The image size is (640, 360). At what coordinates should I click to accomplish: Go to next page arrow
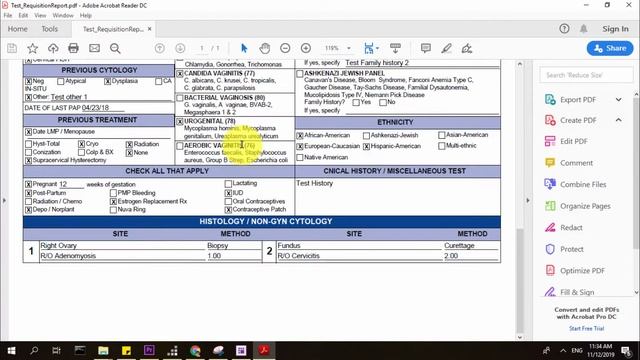[x=180, y=48]
